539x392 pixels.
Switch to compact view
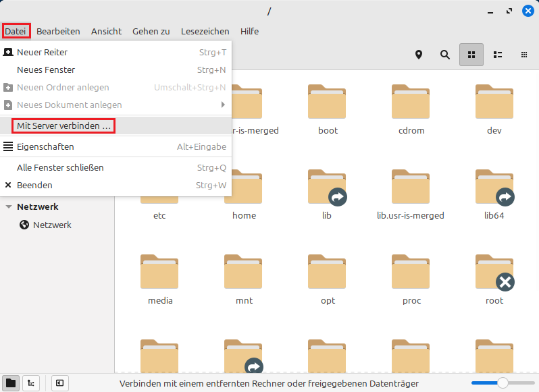pyautogui.click(x=523, y=55)
